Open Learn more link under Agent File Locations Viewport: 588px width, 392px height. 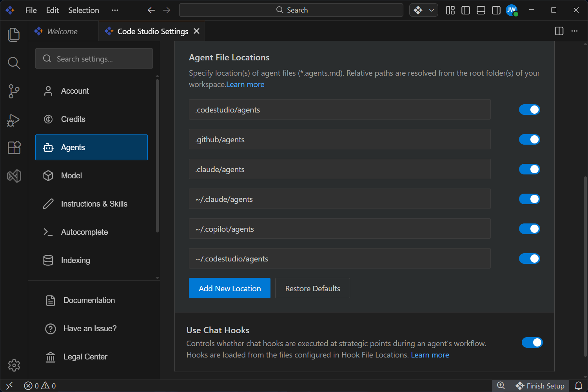245,84
